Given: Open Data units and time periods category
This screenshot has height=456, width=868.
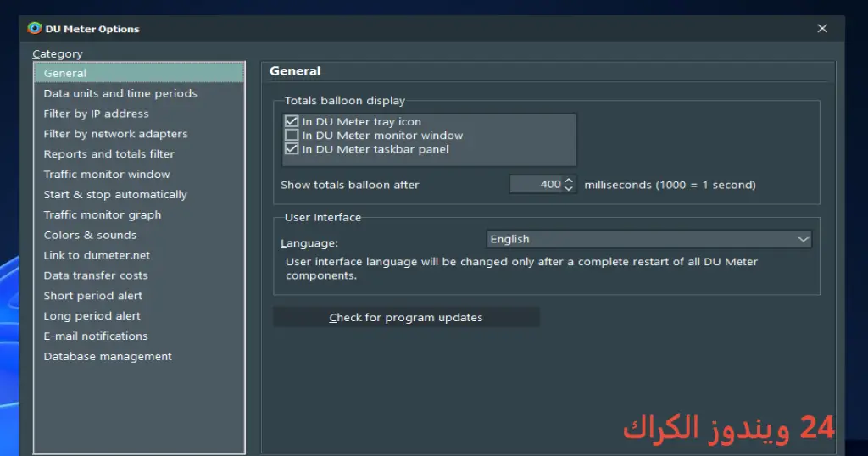Looking at the screenshot, I should tap(139, 93).
